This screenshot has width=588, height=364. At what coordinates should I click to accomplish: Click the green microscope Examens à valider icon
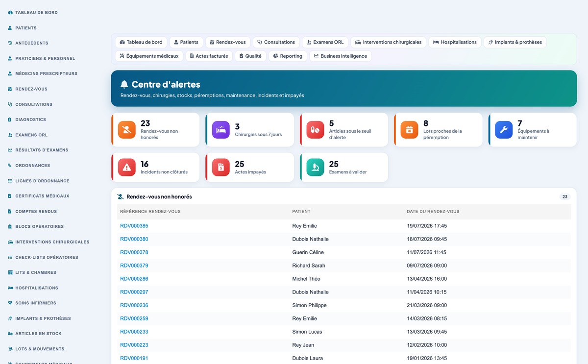[315, 168]
